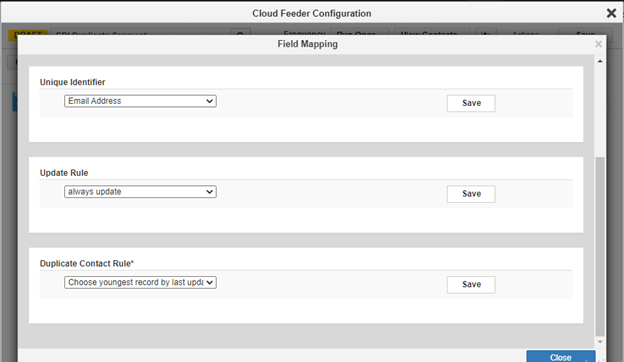The height and width of the screenshot is (362, 624).
Task: Save the Unique Identifier setting
Action: [x=471, y=103]
